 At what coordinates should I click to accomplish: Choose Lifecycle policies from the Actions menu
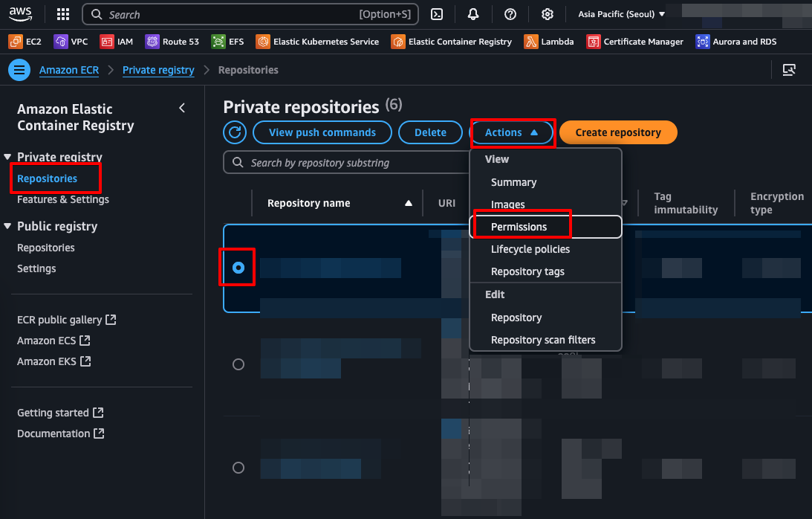click(545, 249)
